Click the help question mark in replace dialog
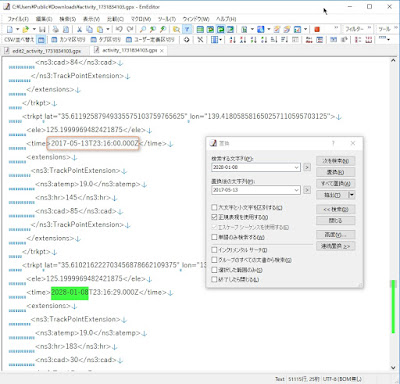Screen dimensions: 400x384 333,143
